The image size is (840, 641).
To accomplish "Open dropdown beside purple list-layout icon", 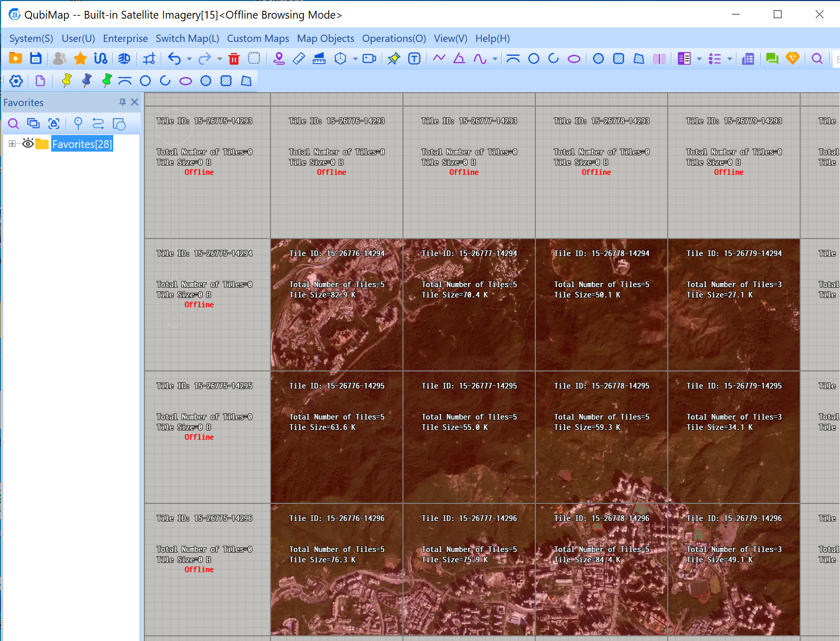I will [x=699, y=59].
